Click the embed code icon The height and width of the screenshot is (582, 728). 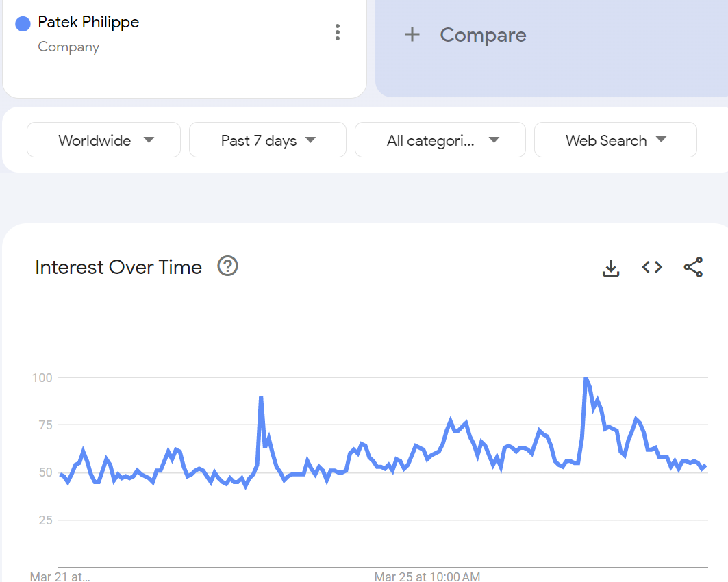click(652, 268)
